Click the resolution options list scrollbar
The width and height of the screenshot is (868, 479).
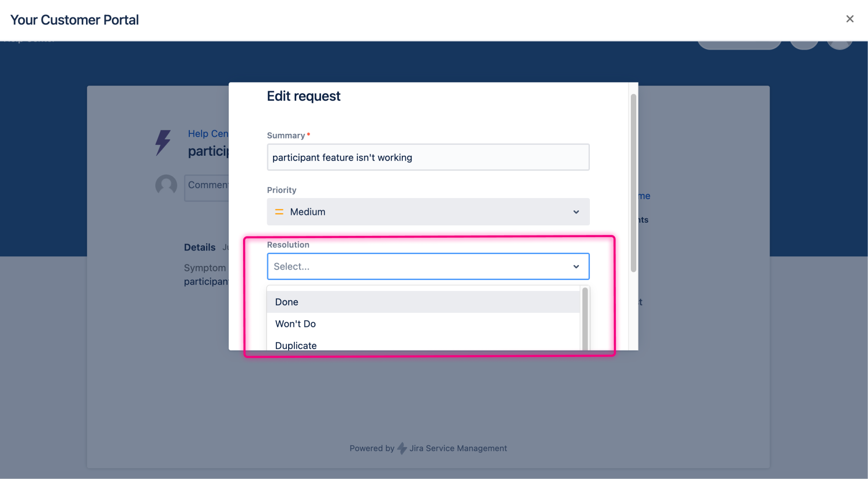pos(585,319)
